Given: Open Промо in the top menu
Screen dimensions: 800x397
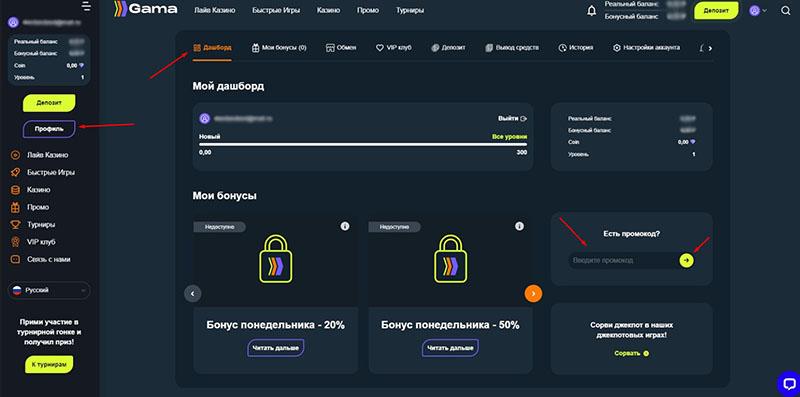Looking at the screenshot, I should coord(368,10).
